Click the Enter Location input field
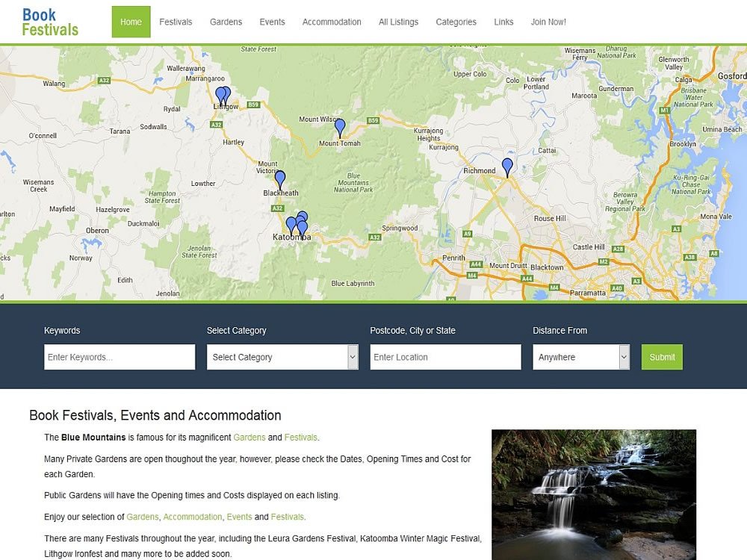Viewport: 747px width, 560px height. [445, 357]
